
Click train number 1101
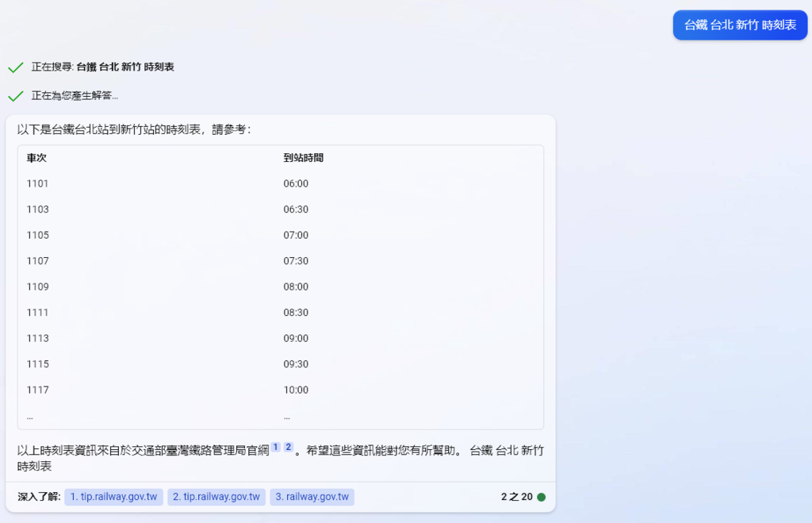pyautogui.click(x=37, y=183)
